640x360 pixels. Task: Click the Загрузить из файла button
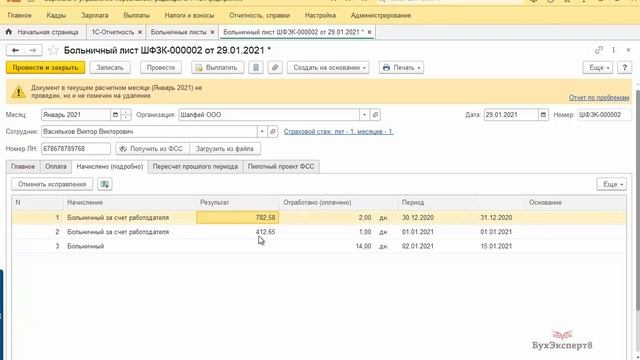pyautogui.click(x=225, y=149)
